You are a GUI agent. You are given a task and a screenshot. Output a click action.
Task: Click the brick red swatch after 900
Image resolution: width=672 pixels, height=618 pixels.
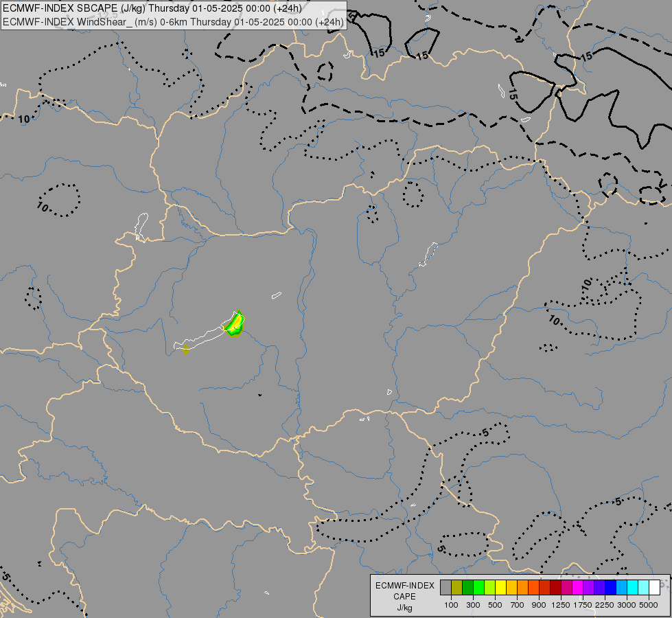pyautogui.click(x=545, y=588)
